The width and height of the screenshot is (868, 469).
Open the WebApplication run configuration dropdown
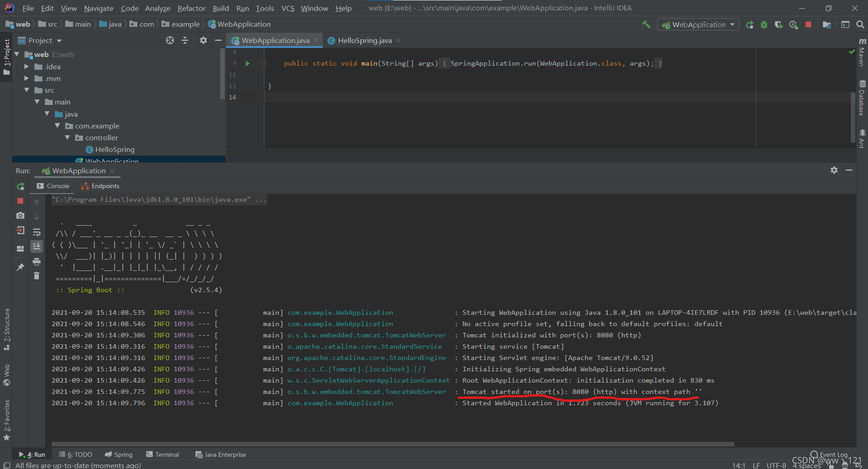click(x=698, y=25)
